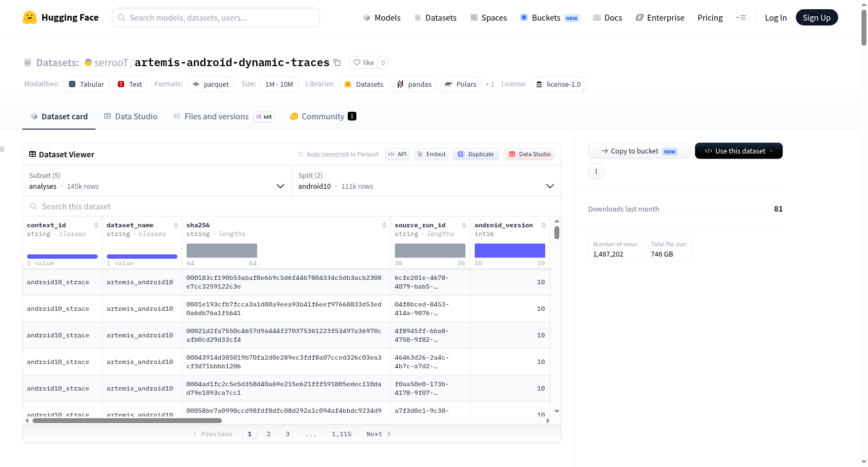The image size is (868, 467).
Task: Click the source_run_id lengths histogram bar
Action: pos(430,251)
